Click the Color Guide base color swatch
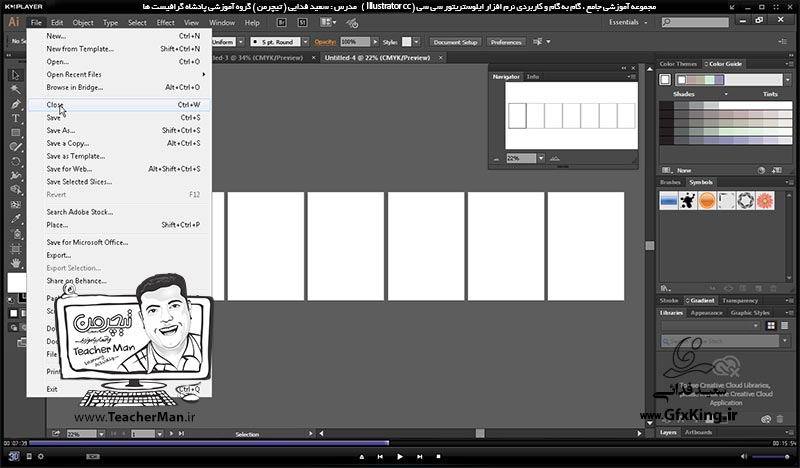This screenshot has width=800, height=468. coord(665,80)
